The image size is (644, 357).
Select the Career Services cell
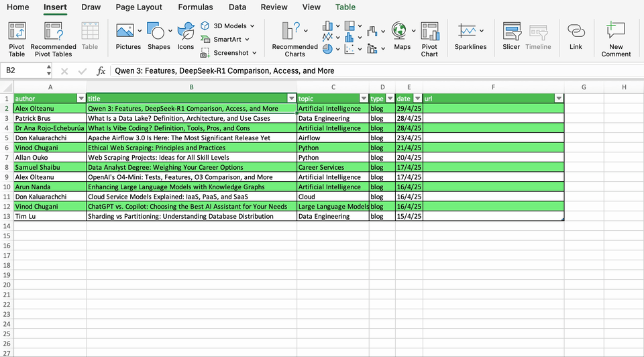click(x=333, y=168)
